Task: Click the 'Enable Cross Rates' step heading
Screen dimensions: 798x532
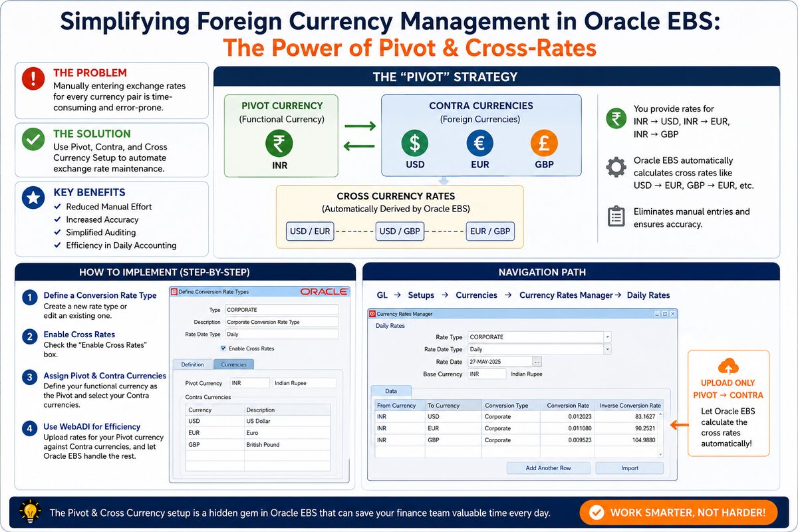Action: (x=79, y=334)
